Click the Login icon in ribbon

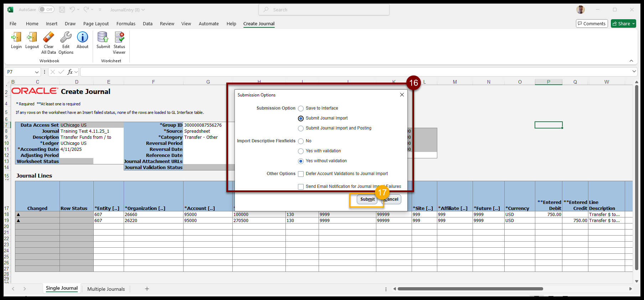(x=16, y=40)
